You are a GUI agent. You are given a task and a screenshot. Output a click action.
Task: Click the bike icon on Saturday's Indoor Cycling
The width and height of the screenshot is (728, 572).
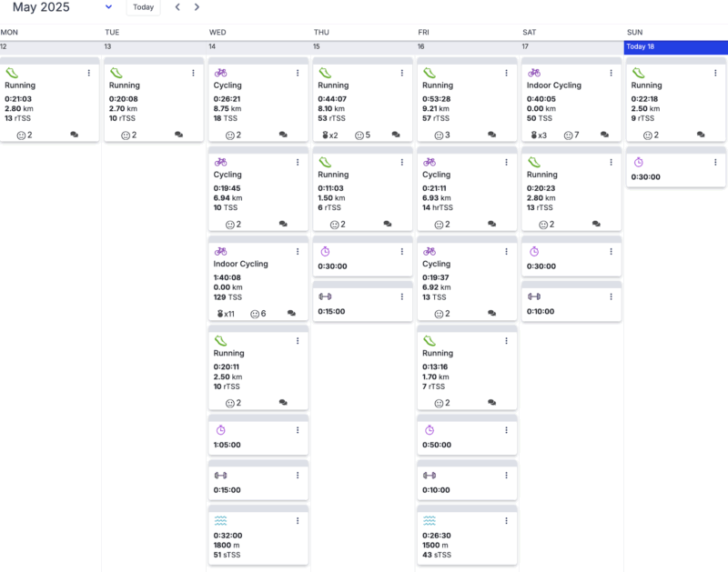click(534, 73)
